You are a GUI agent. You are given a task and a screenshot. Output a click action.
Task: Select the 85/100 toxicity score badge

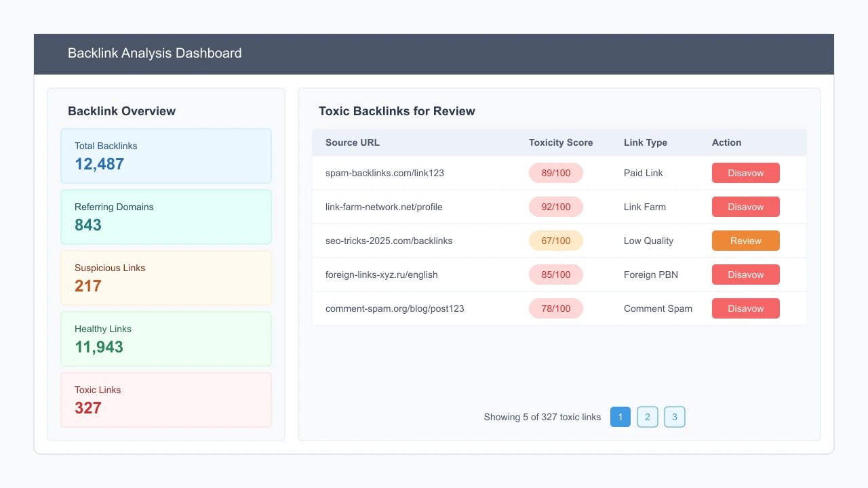pyautogui.click(x=556, y=274)
